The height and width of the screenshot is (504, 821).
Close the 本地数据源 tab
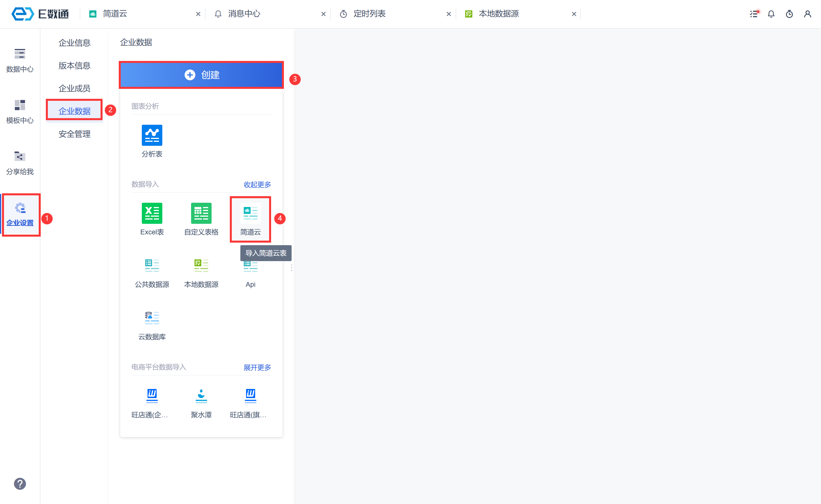[574, 14]
